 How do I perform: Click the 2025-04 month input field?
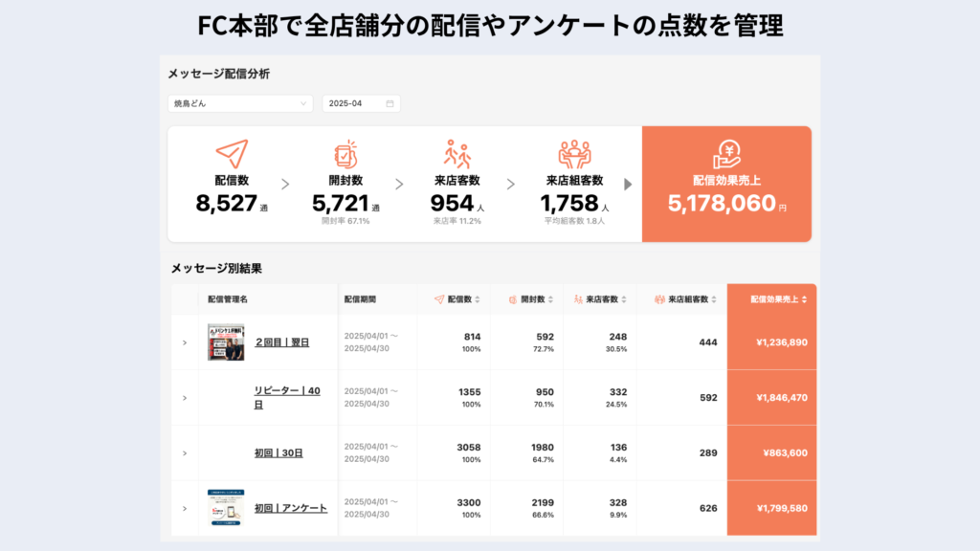352,103
